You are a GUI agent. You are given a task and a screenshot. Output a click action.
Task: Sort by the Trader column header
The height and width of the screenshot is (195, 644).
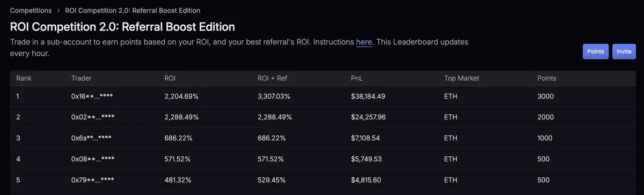pos(81,78)
